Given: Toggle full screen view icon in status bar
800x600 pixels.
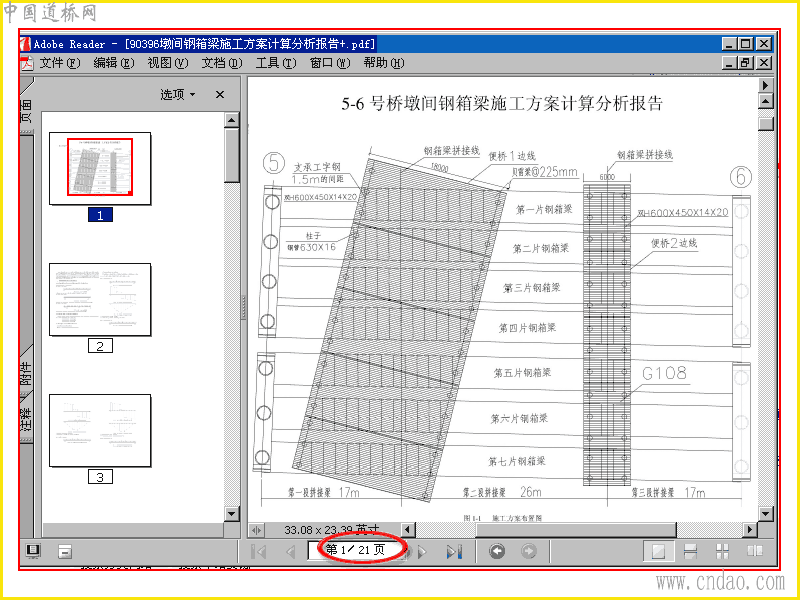Looking at the screenshot, I should [33, 551].
